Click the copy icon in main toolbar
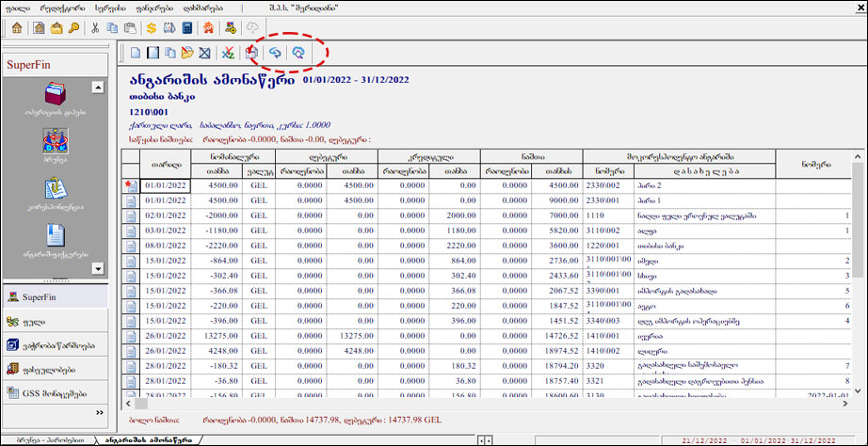This screenshot has width=868, height=446. coord(112,27)
